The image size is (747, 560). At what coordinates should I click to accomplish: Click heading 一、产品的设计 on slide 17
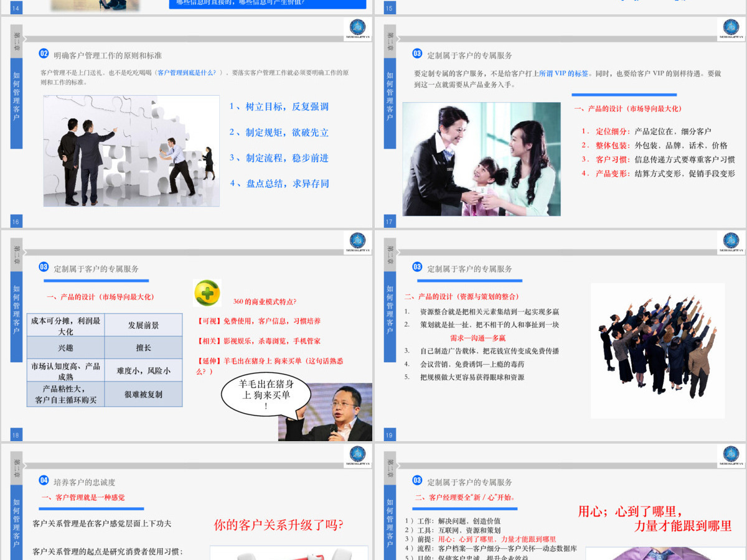pyautogui.click(x=628, y=108)
